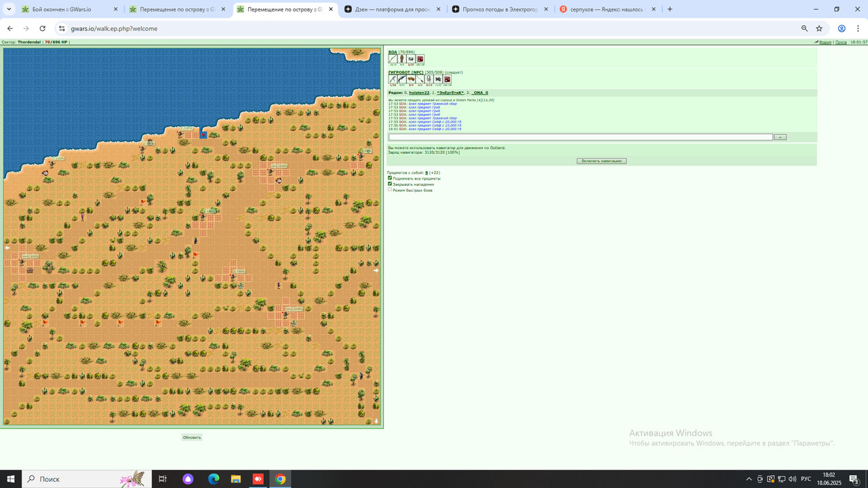
Task: Move east using the right map arrow
Action: coord(376,270)
